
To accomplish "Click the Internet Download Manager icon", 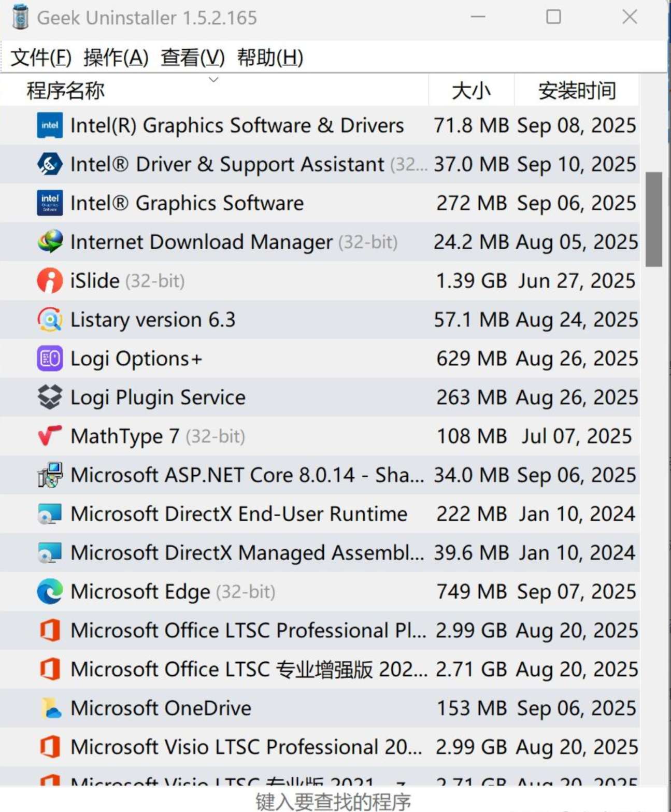I will pos(50,242).
